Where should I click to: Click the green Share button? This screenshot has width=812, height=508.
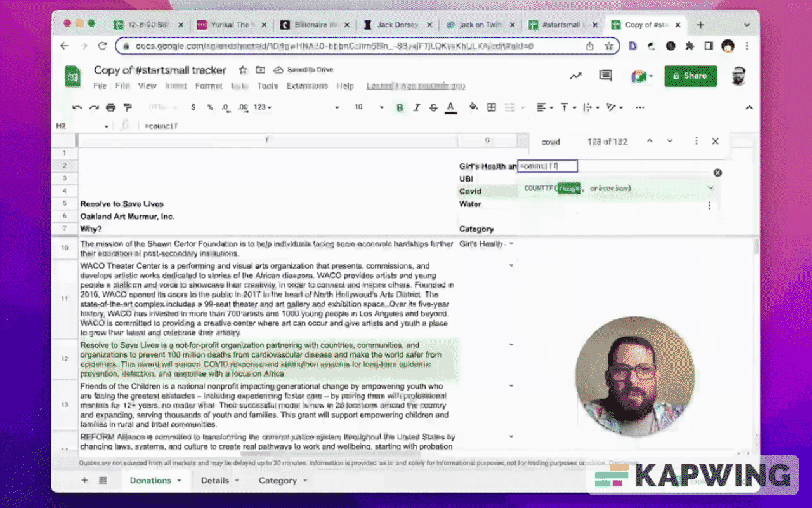tap(690, 76)
